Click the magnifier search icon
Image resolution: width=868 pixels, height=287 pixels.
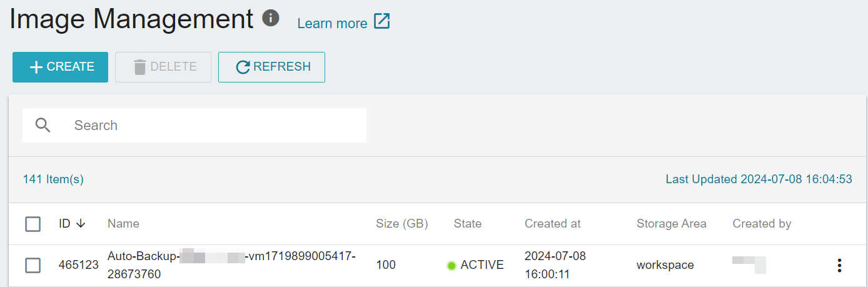pos(43,125)
